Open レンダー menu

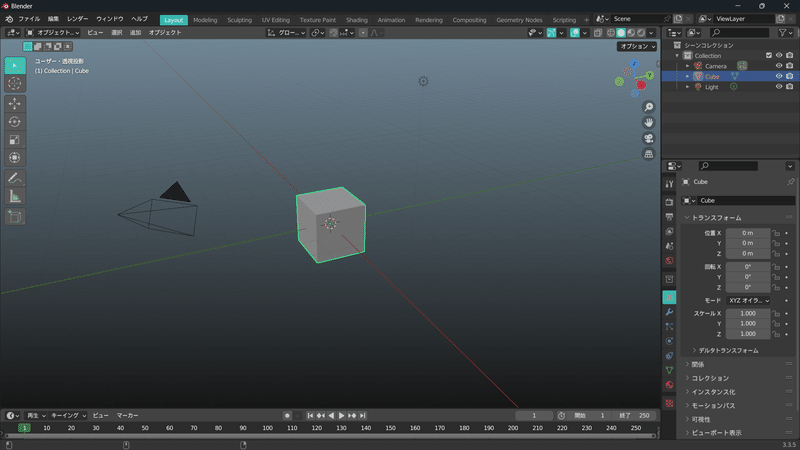pos(78,19)
